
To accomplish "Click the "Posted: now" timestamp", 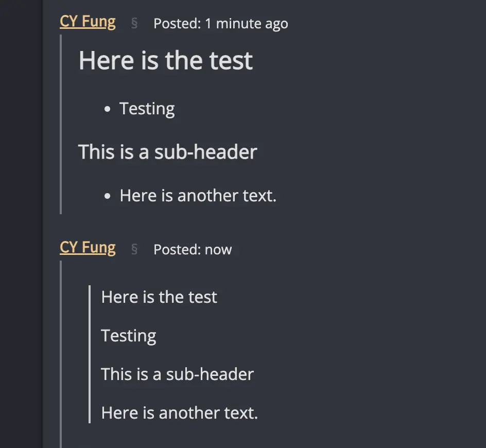I will (193, 250).
